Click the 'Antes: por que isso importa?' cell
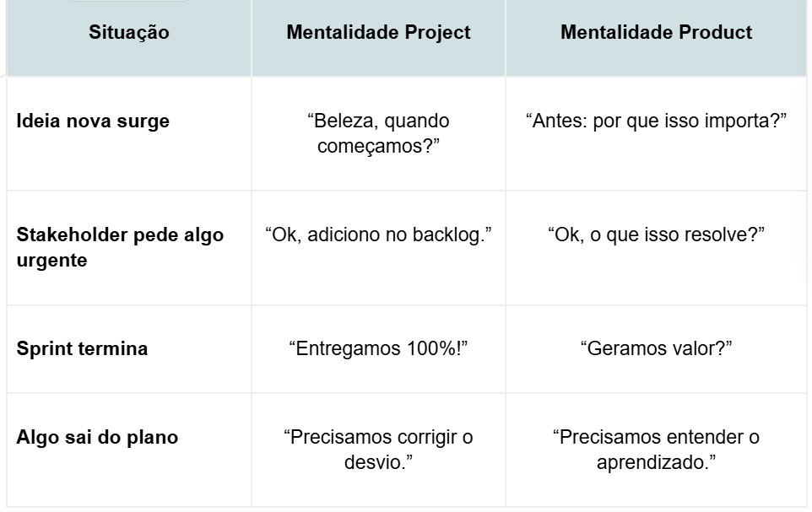Screen dimensions: 812x512 (x=656, y=121)
